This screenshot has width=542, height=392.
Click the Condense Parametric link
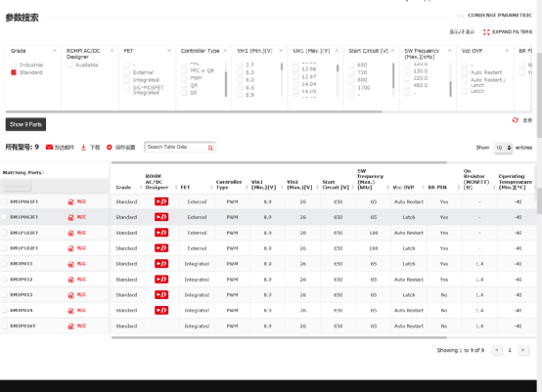[500, 16]
